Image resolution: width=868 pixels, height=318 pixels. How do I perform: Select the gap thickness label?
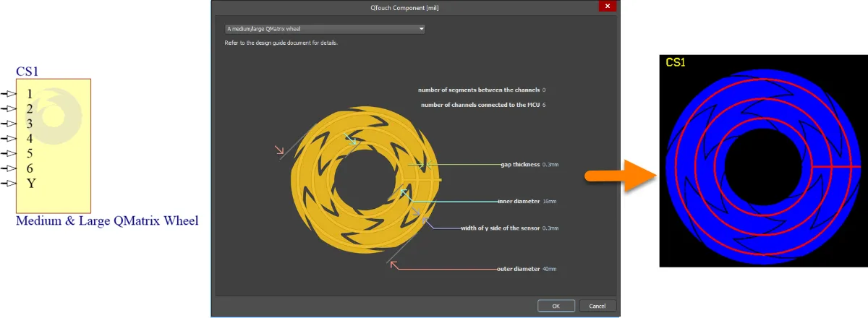point(520,165)
